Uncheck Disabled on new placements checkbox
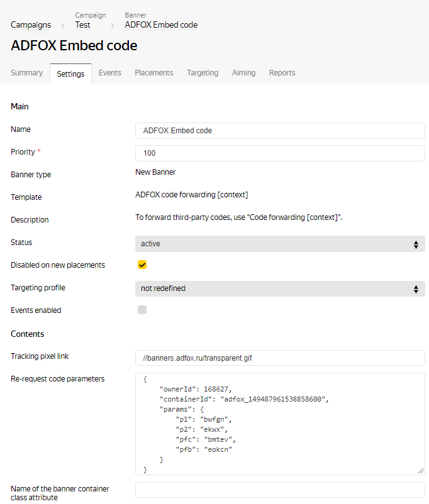The height and width of the screenshot is (504, 429). [142, 265]
